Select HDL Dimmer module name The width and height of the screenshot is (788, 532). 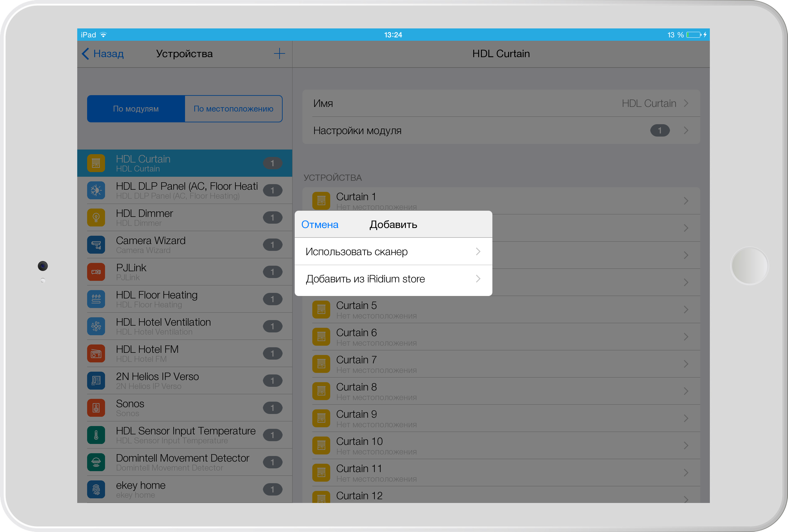tap(145, 213)
